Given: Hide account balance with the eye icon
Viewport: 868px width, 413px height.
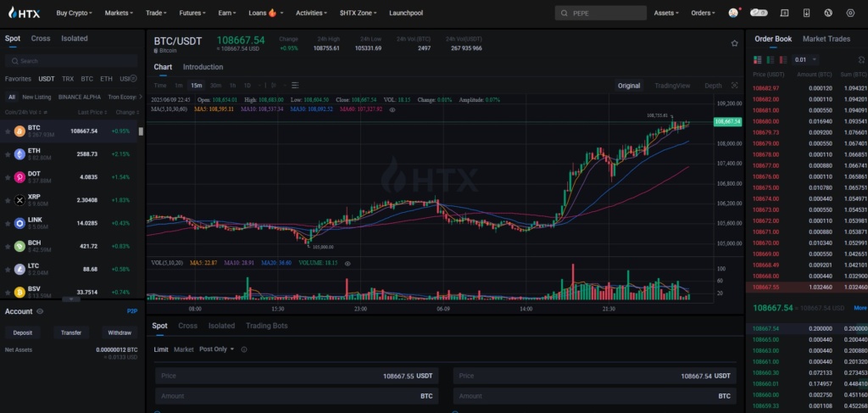Looking at the screenshot, I should click(40, 311).
